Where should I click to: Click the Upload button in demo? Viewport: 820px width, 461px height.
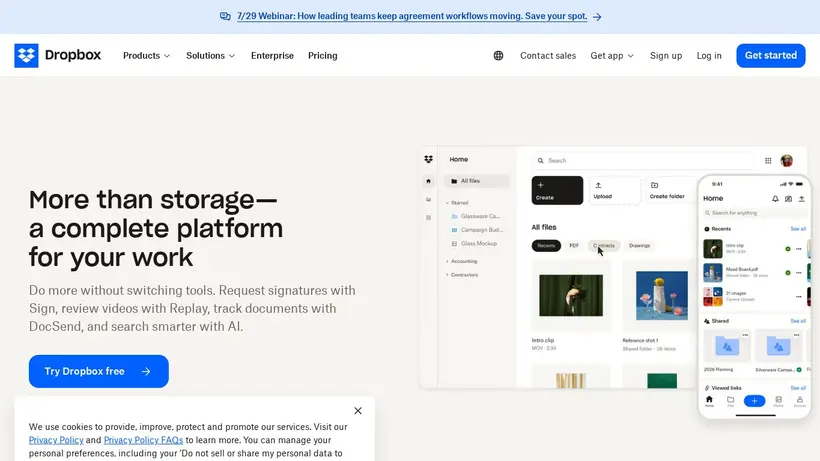tap(614, 190)
